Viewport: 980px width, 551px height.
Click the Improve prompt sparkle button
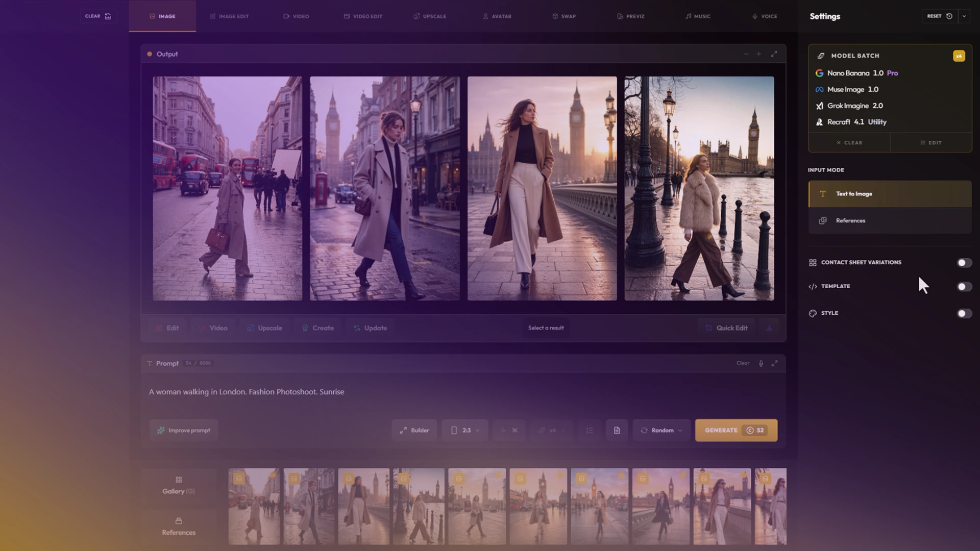coord(184,430)
